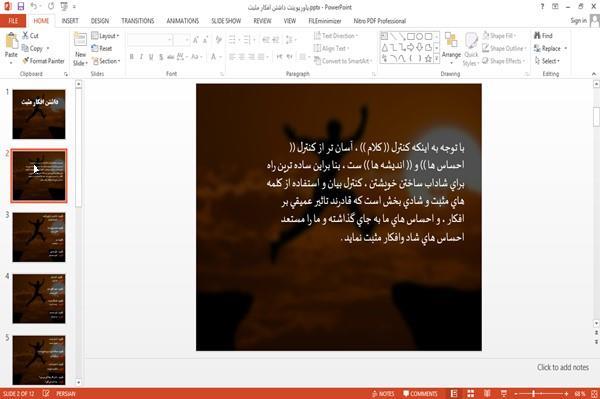
Task: Clear all formatting icon
Action: coord(218,40)
